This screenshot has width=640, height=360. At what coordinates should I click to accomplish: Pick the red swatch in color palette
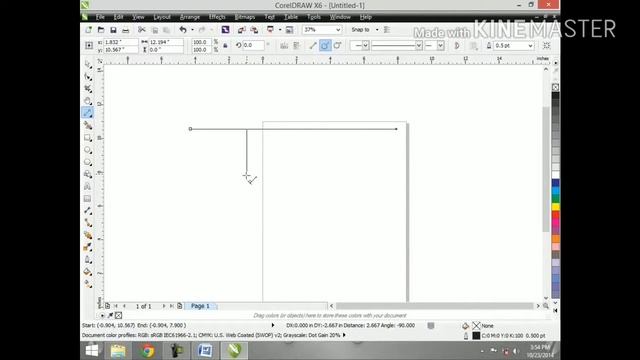coord(556,215)
